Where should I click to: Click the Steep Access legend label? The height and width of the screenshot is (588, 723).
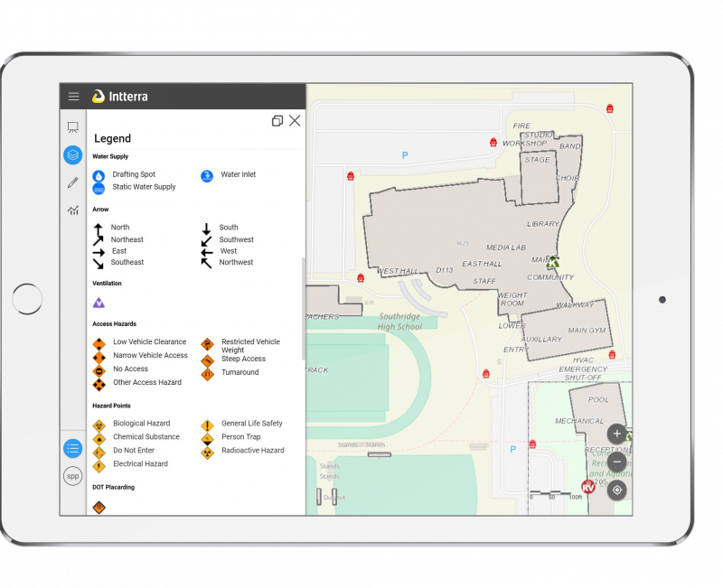(x=243, y=359)
